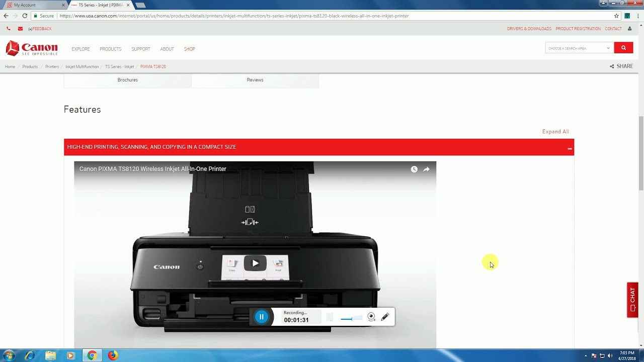The height and width of the screenshot is (362, 644).
Task: Click the green extension icon in toolbar
Action: 627,16
